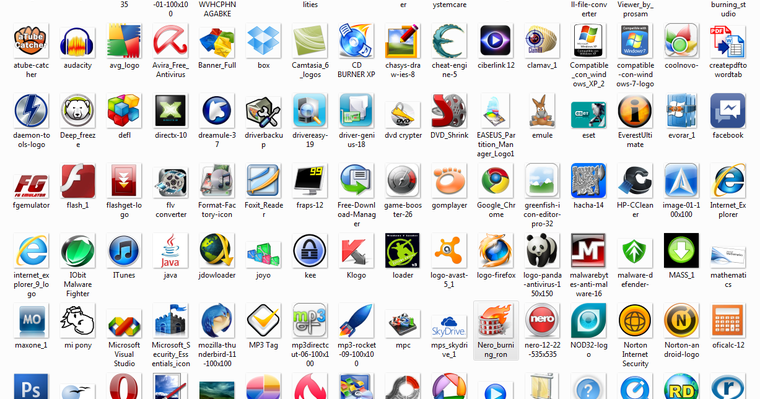Open the Free-Download-Manager icon
760x399 pixels.
pyautogui.click(x=356, y=181)
